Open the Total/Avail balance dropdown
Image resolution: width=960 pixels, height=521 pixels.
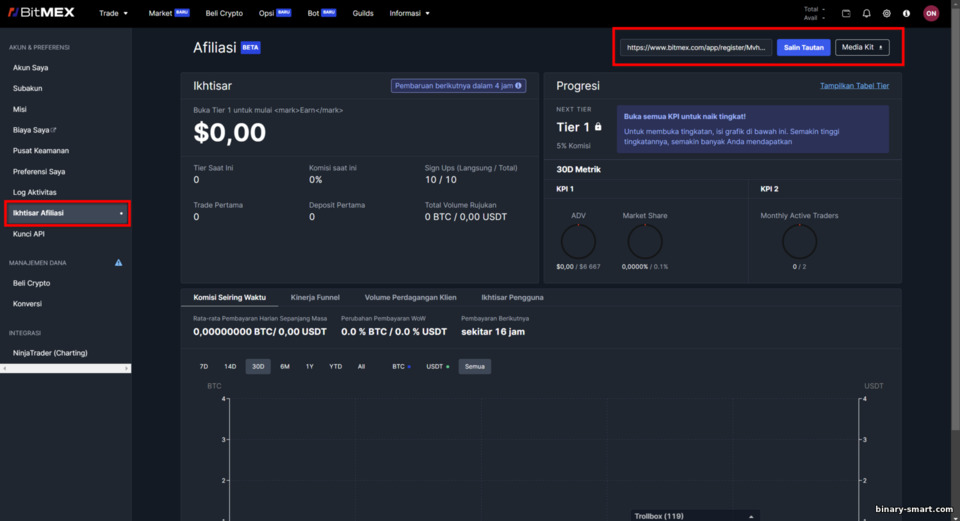[x=814, y=13]
